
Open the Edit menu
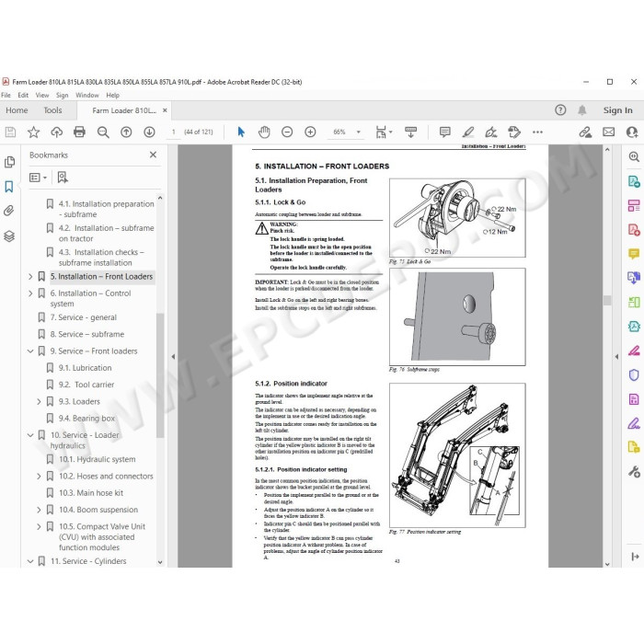pyautogui.click(x=23, y=96)
